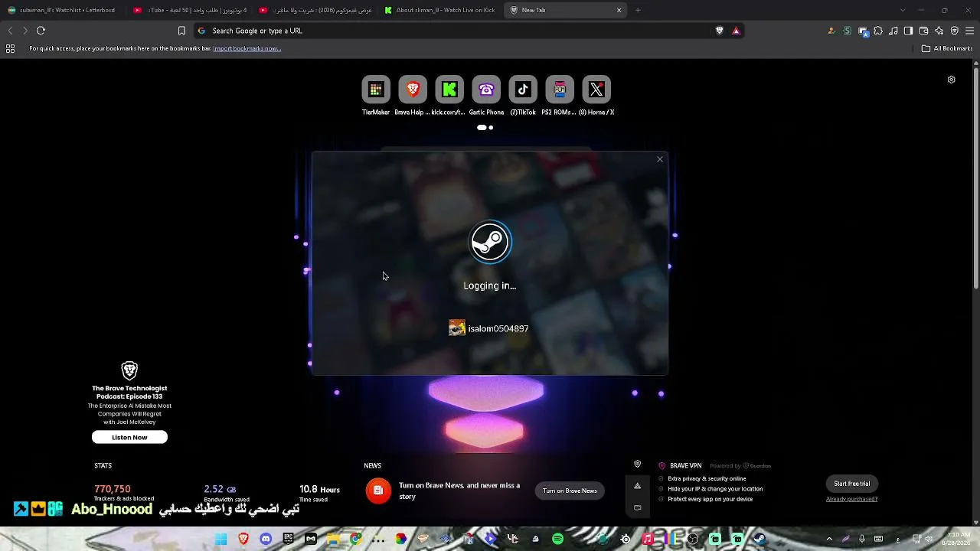Image resolution: width=980 pixels, height=551 pixels.
Task: Close the New Tab tab
Action: (x=619, y=10)
